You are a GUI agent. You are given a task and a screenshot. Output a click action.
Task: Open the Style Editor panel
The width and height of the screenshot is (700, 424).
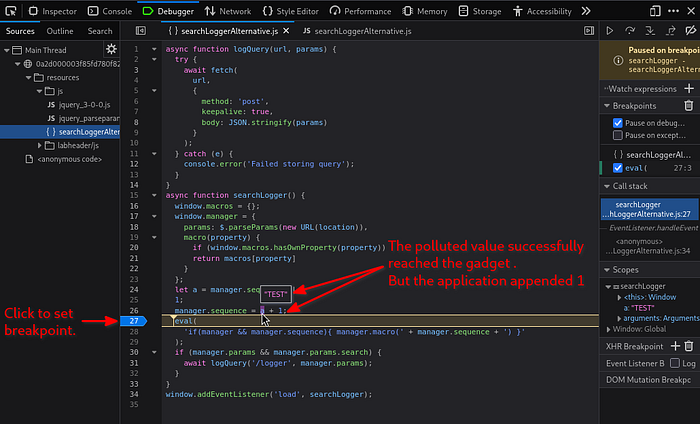pyautogui.click(x=291, y=11)
